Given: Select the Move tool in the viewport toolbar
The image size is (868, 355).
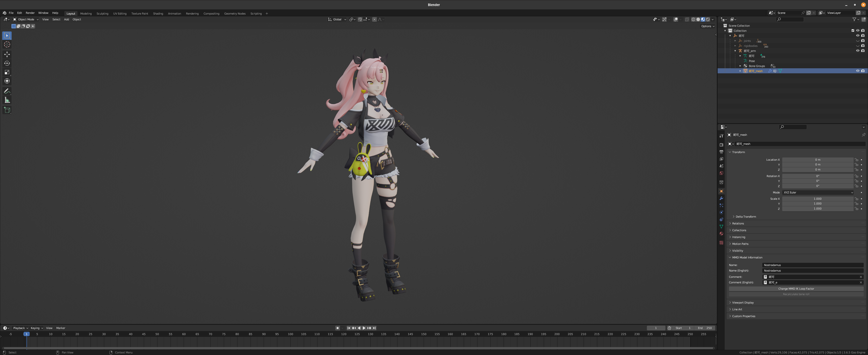Looking at the screenshot, I should (7, 54).
